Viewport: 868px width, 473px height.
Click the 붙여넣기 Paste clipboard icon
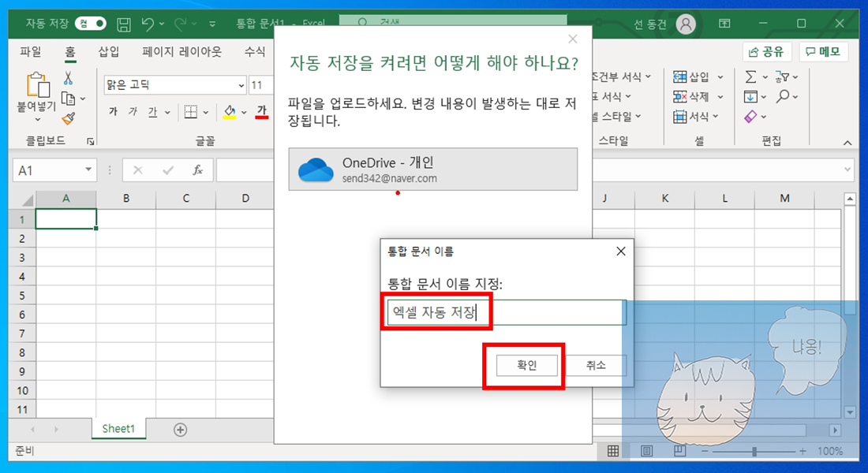[x=37, y=85]
